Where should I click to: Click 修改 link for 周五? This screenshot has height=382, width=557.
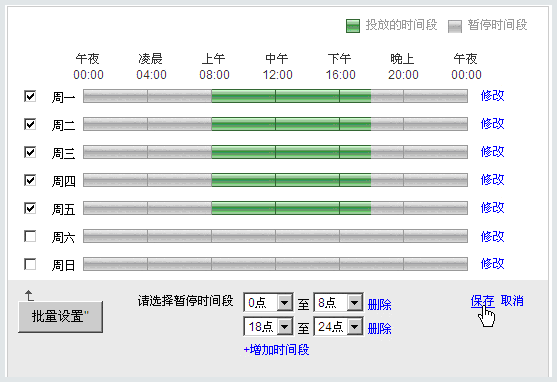[x=492, y=208]
